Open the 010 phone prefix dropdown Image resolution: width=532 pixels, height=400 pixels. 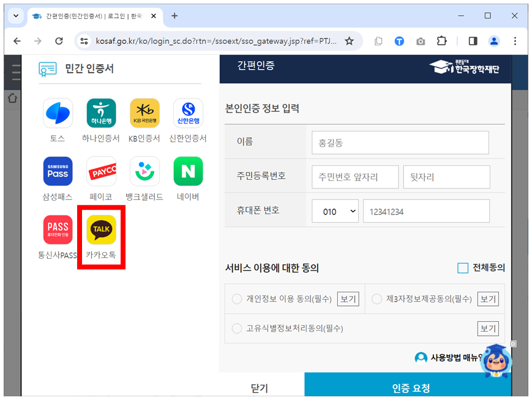335,211
